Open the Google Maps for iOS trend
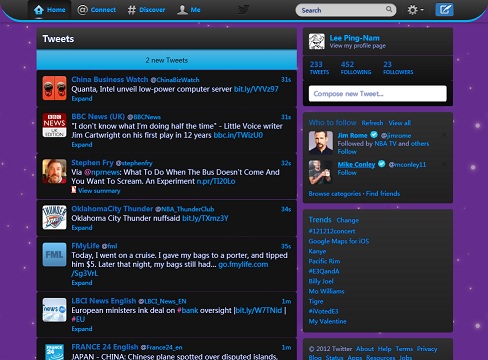 [339, 241]
